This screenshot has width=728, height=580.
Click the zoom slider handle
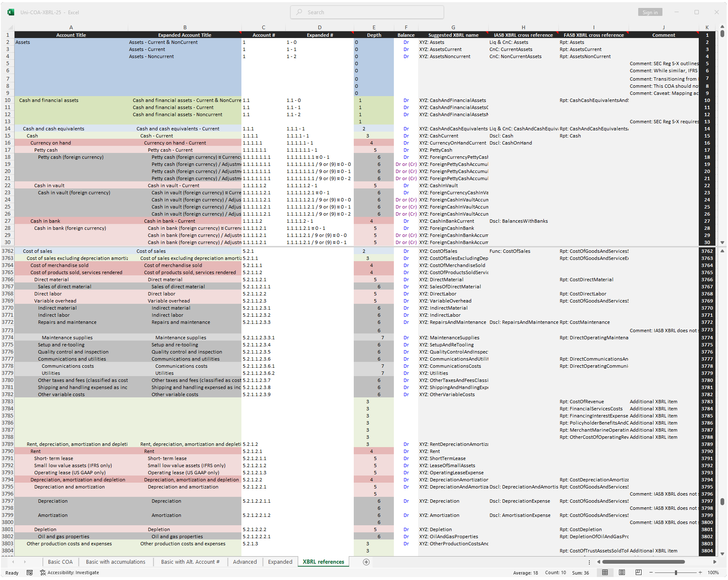(676, 572)
